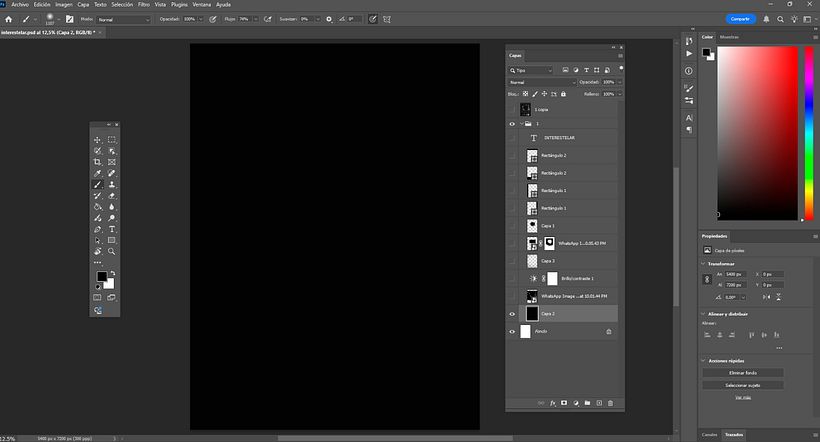Image resolution: width=820 pixels, height=442 pixels.
Task: Open the layer Relleno dropdown
Action: [620, 94]
